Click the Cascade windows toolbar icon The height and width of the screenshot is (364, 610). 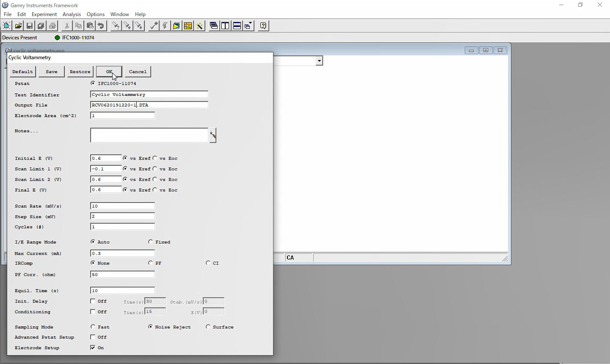pos(214,26)
